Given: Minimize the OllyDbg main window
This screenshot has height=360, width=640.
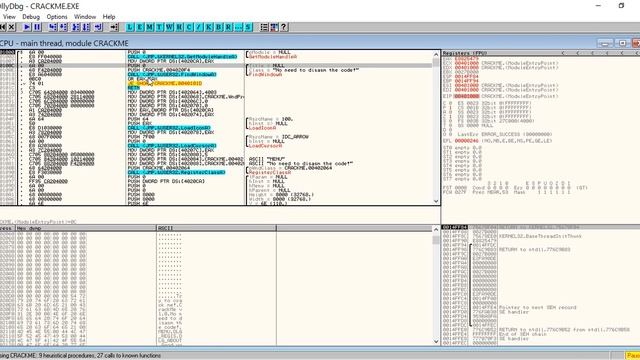Looking at the screenshot, I should pos(598,6).
